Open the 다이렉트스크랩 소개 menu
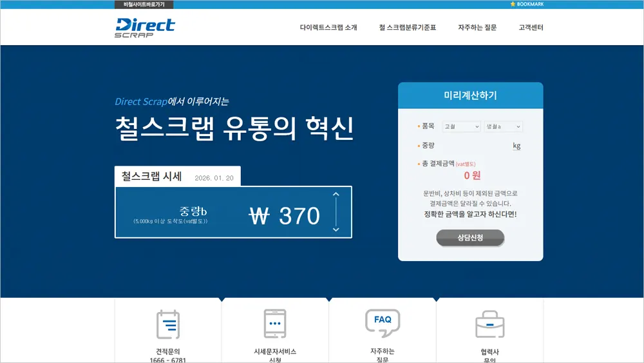 328,28
